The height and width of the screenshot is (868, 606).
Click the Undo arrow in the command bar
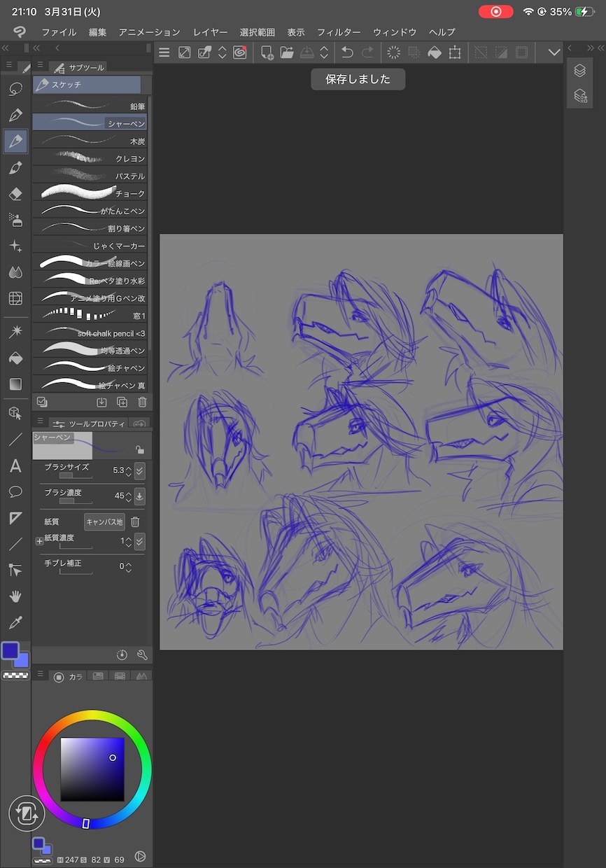click(x=347, y=52)
